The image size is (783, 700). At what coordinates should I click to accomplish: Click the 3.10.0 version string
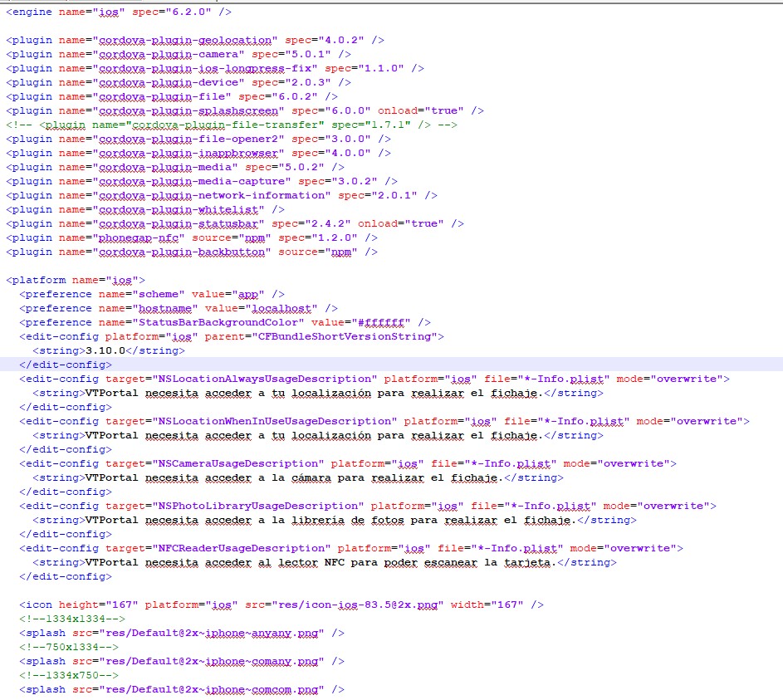tap(105, 350)
